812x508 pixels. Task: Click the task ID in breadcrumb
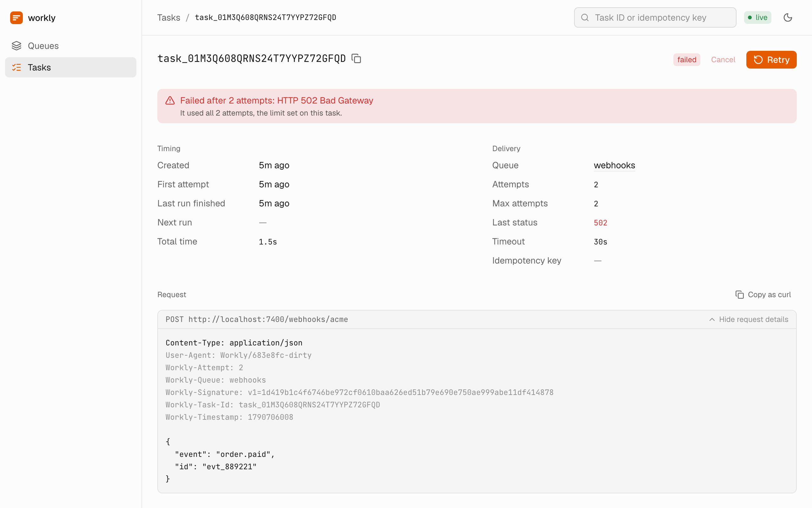[265, 17]
